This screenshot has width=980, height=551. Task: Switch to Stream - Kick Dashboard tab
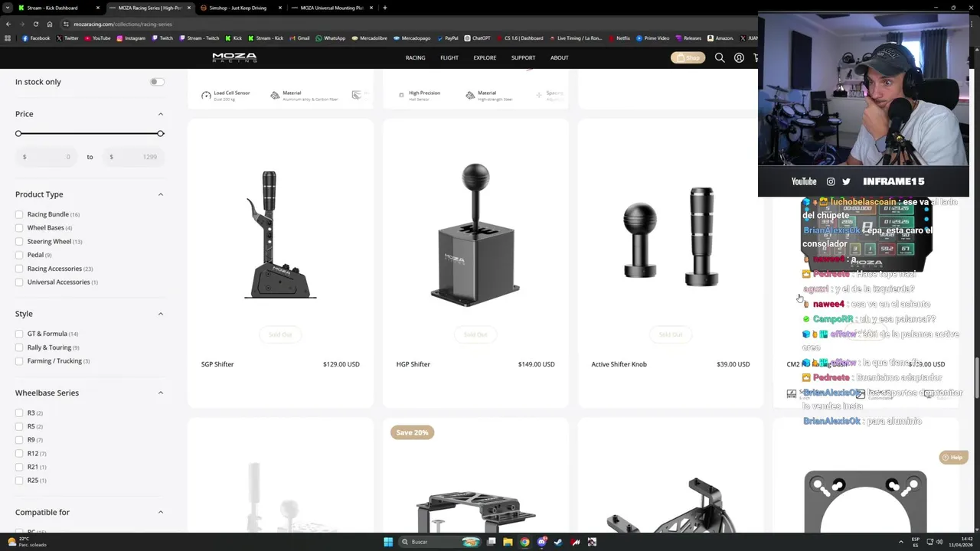(59, 8)
